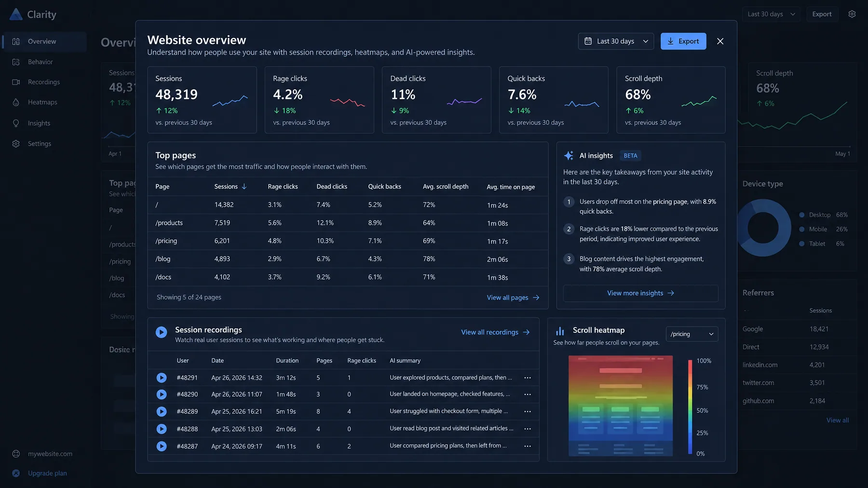This screenshot has width=868, height=488.
Task: Open more options for recording #48289
Action: pos(528,411)
